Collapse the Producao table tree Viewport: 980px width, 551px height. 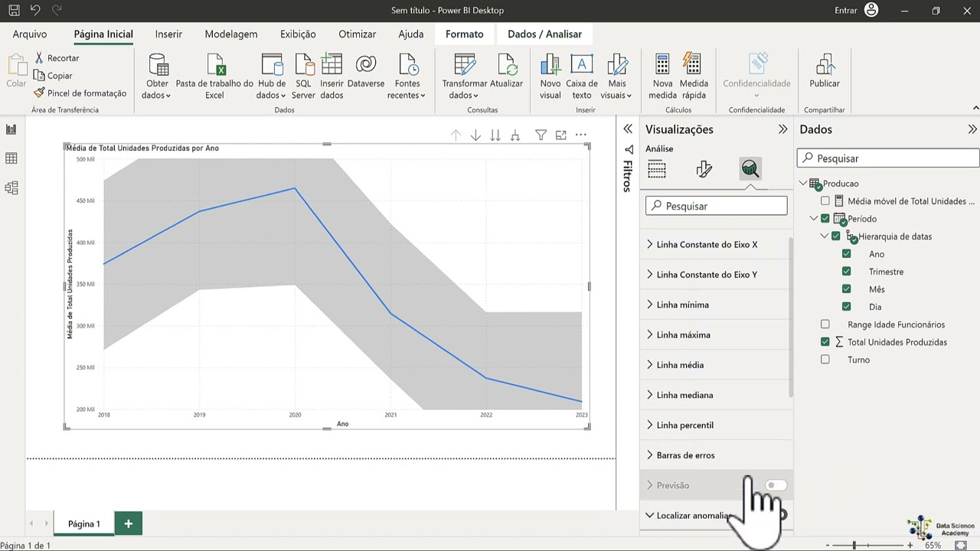point(803,184)
